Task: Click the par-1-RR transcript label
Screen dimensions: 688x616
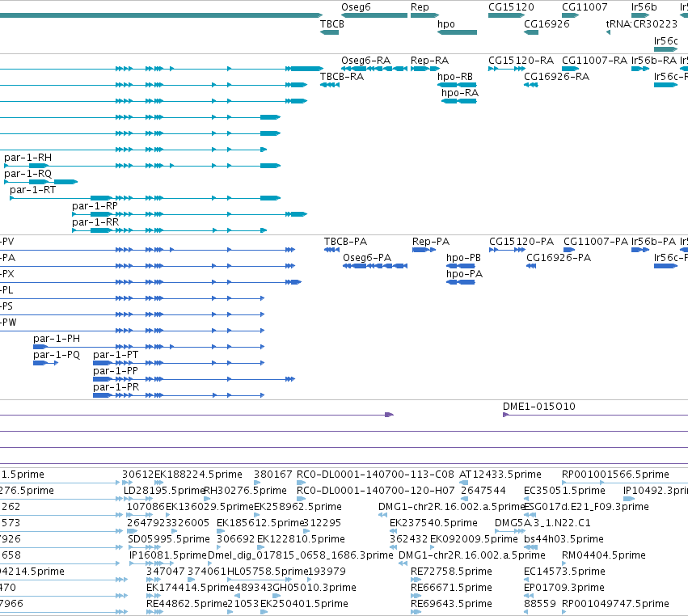Action: (95, 222)
